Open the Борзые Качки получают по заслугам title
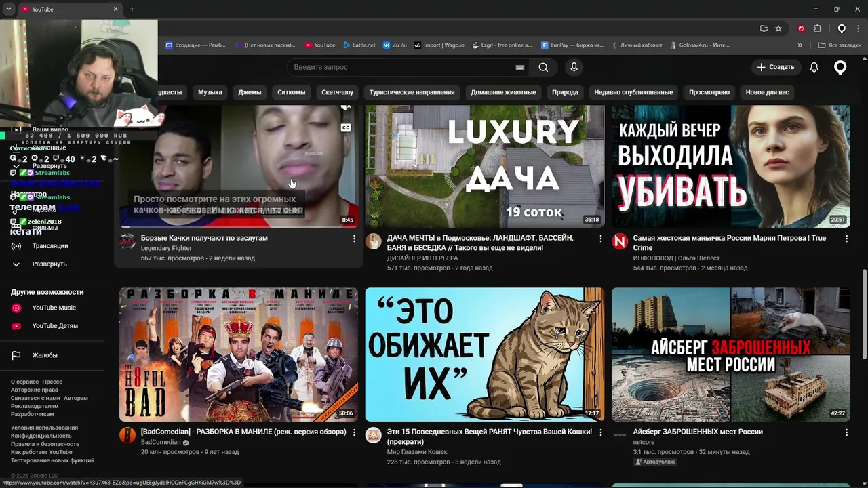 [x=204, y=238]
